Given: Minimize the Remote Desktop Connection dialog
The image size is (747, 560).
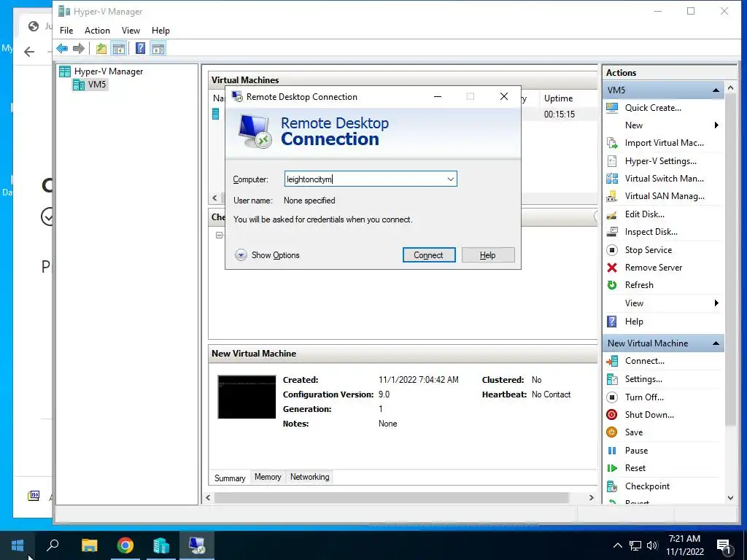Looking at the screenshot, I should (x=438, y=97).
